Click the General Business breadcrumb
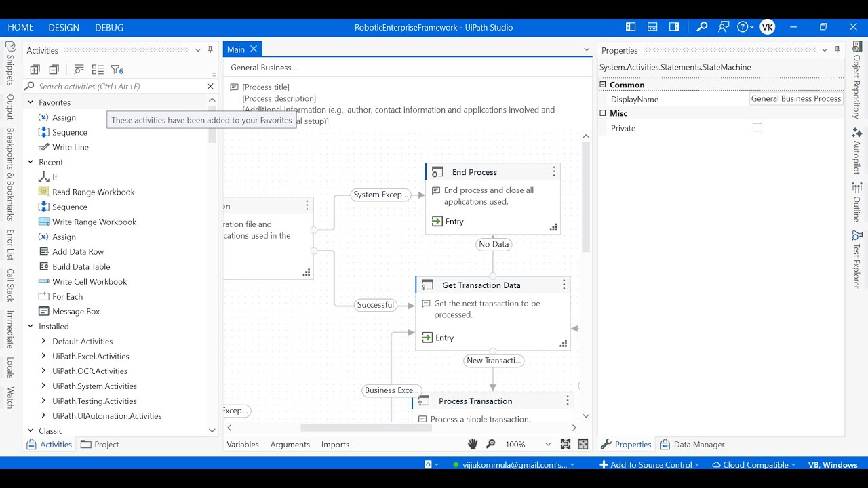This screenshot has width=868, height=488. (x=264, y=67)
